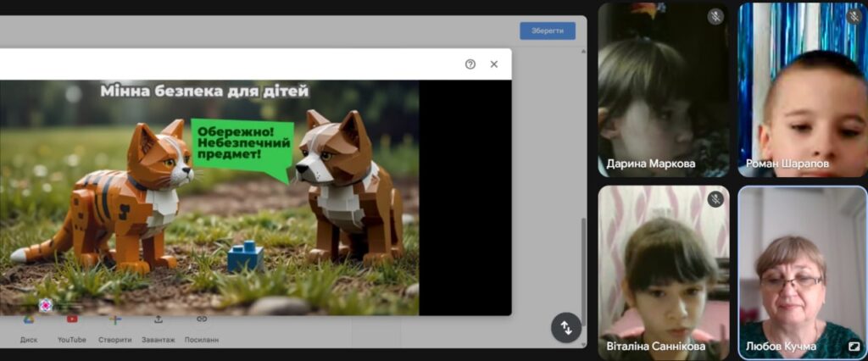868x361 pixels.
Task: Click the round swap arrows button
Action: coord(565,328)
